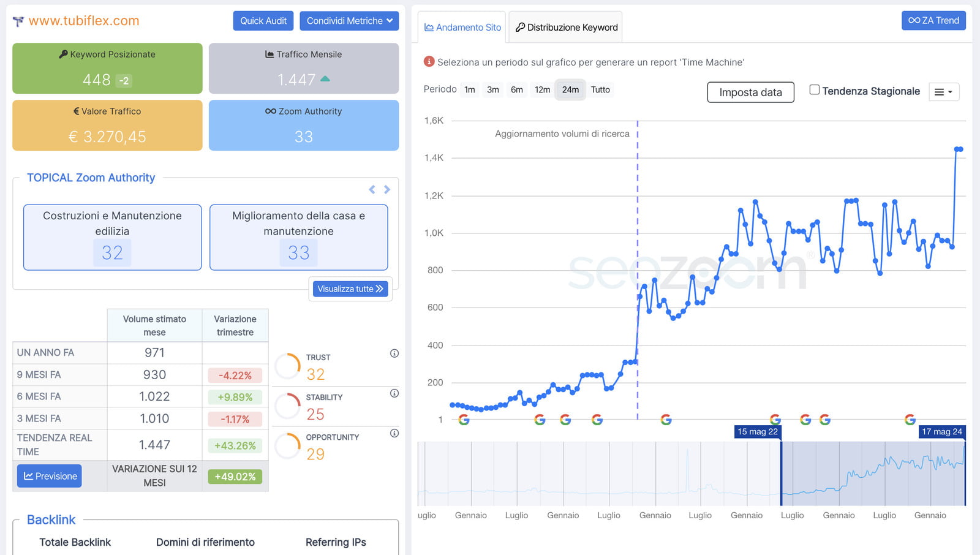Image resolution: width=980 pixels, height=555 pixels.
Task: Open the Condividi Metriche dropdown
Action: (349, 21)
